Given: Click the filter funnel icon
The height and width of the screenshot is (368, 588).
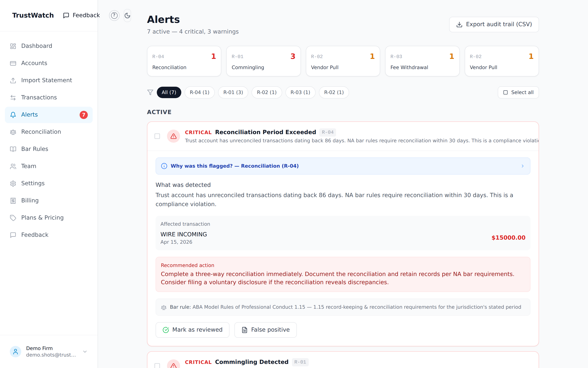Looking at the screenshot, I should coord(150,92).
